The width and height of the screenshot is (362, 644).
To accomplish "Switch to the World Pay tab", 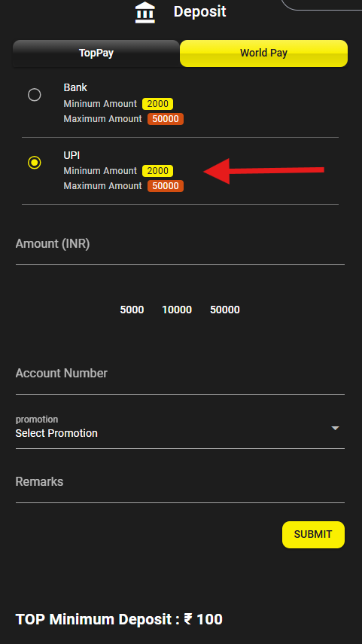I will 263,53.
